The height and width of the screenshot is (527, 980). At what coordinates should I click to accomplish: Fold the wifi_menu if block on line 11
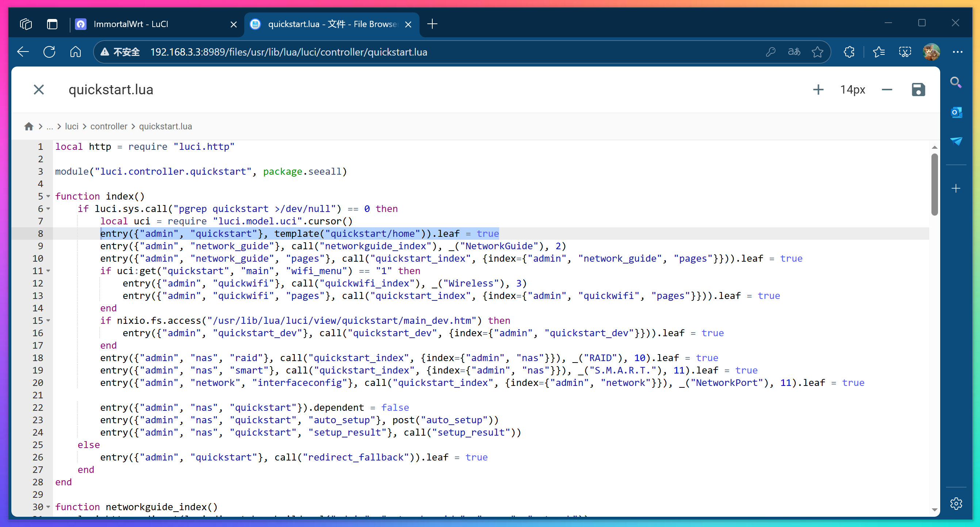48,271
